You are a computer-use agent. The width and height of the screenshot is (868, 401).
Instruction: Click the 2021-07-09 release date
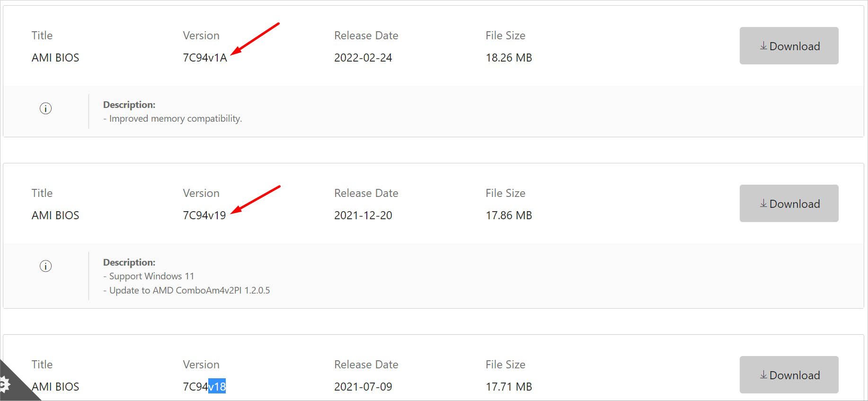click(x=363, y=387)
